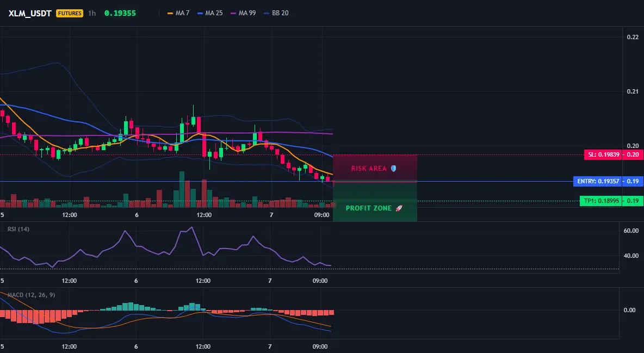Click the 09:00 time label on main chart

(x=321, y=215)
